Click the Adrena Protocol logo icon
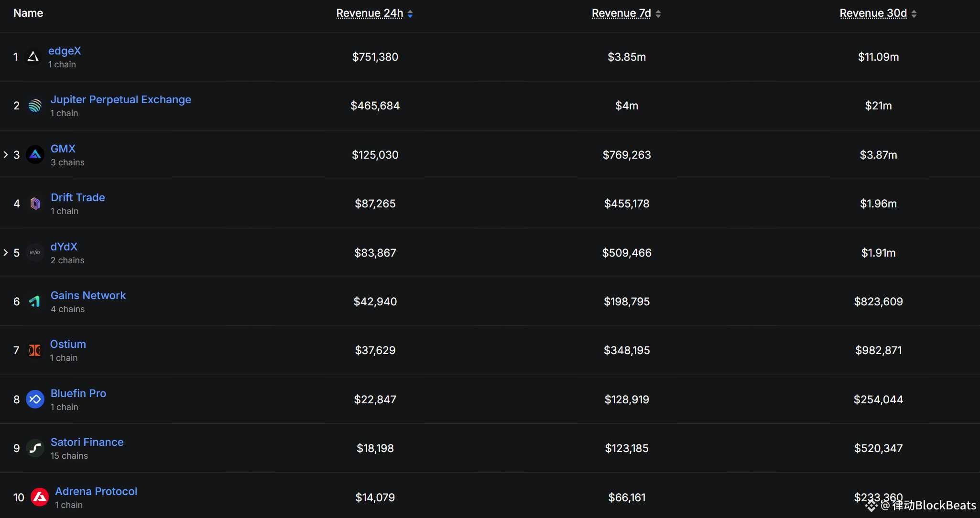 pyautogui.click(x=39, y=497)
